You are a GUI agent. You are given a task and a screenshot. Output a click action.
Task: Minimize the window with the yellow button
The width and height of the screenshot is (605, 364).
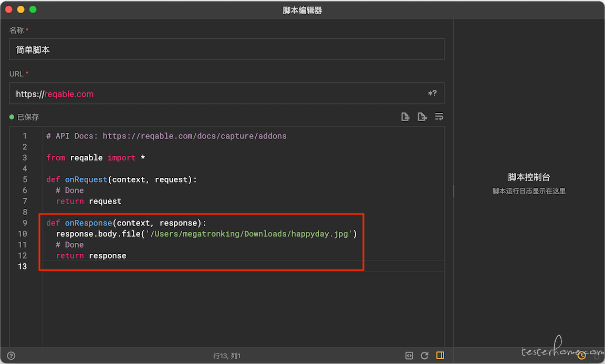(21, 9)
